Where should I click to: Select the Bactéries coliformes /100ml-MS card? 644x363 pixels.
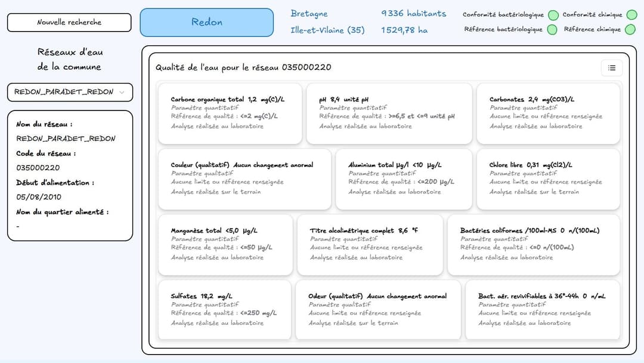click(x=534, y=245)
